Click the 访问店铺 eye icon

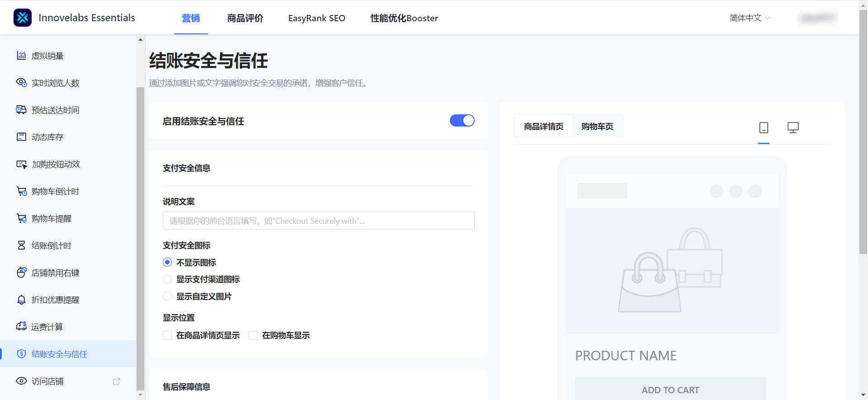point(21,381)
